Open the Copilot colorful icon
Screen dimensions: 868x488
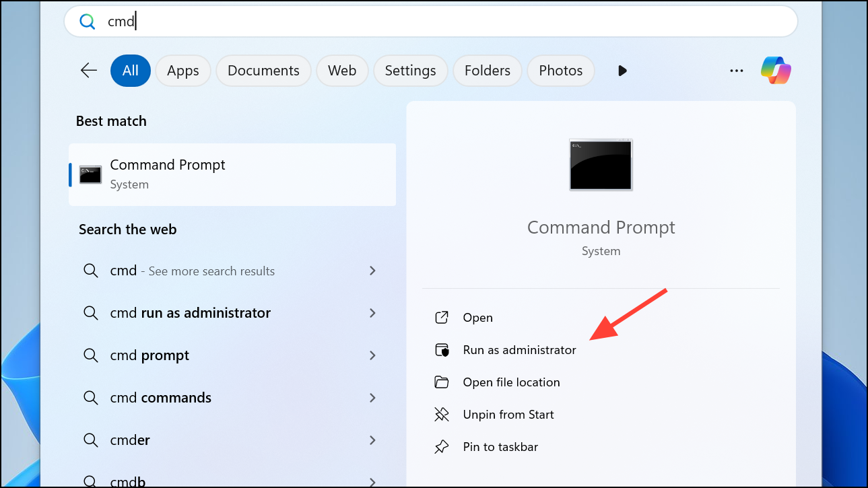[x=776, y=70]
